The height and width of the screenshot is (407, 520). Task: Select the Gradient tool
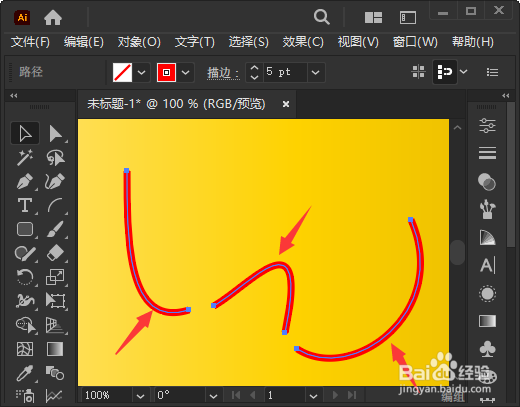[55, 349]
